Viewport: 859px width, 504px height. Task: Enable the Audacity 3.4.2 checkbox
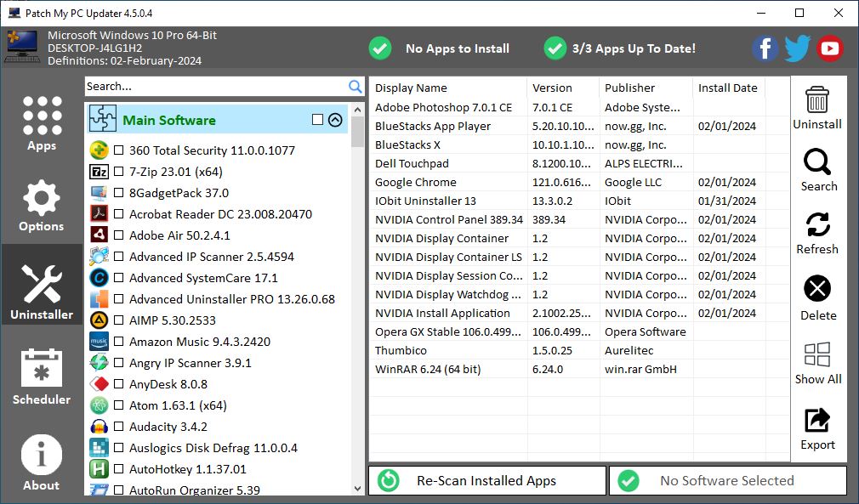coord(118,427)
